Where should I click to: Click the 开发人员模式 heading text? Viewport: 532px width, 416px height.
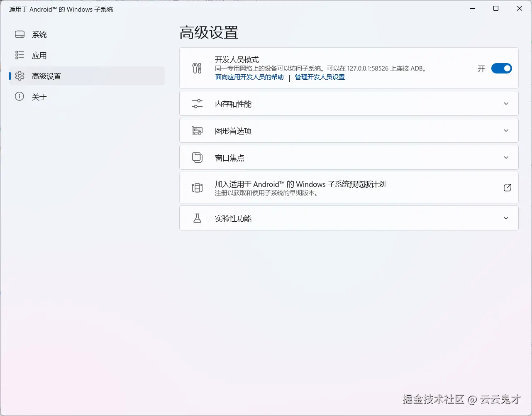[x=237, y=60]
